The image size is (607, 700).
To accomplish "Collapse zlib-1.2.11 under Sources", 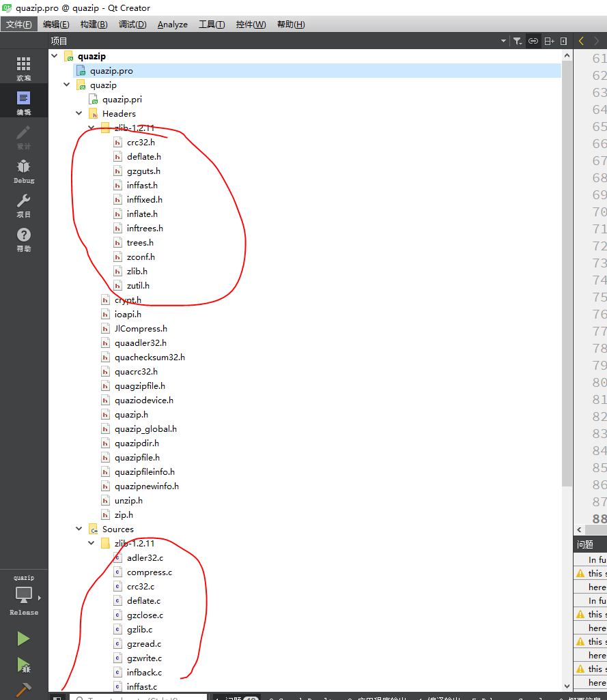I will tap(91, 543).
